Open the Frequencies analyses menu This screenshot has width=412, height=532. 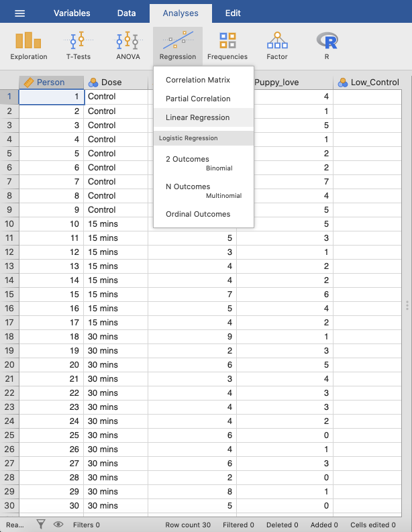click(x=227, y=46)
